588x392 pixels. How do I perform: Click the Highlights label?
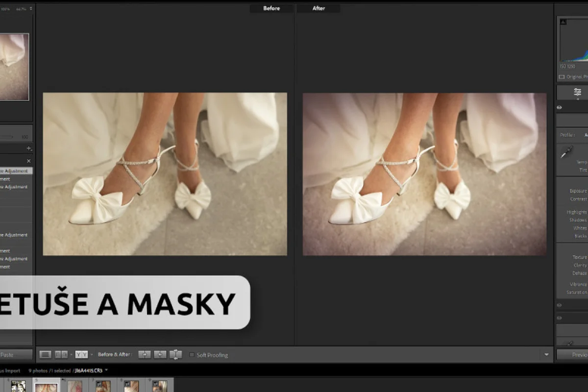pyautogui.click(x=577, y=212)
